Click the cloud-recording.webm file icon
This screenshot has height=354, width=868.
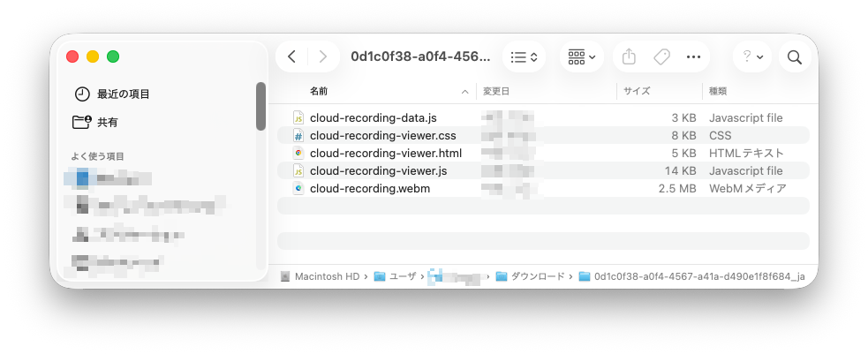[x=298, y=188]
